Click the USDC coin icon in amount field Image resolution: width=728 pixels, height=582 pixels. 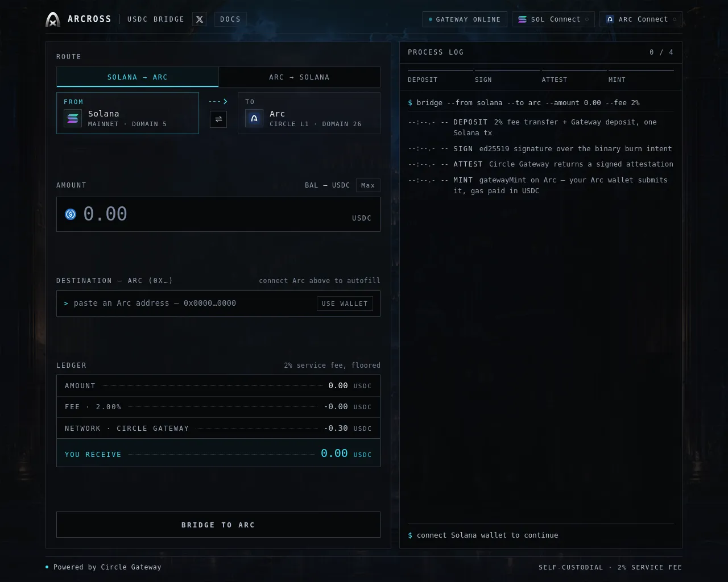[x=71, y=214]
